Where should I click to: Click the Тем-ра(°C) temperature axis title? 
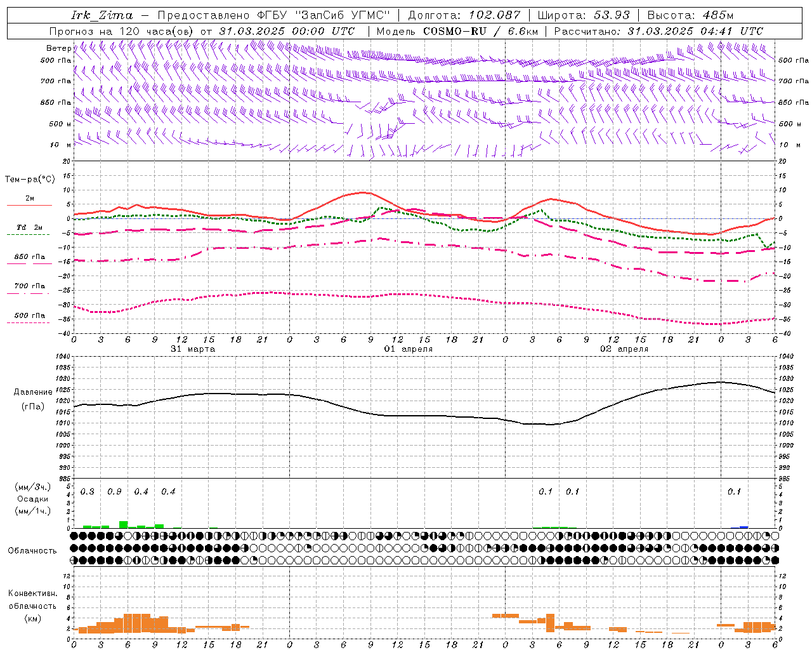tap(30, 180)
